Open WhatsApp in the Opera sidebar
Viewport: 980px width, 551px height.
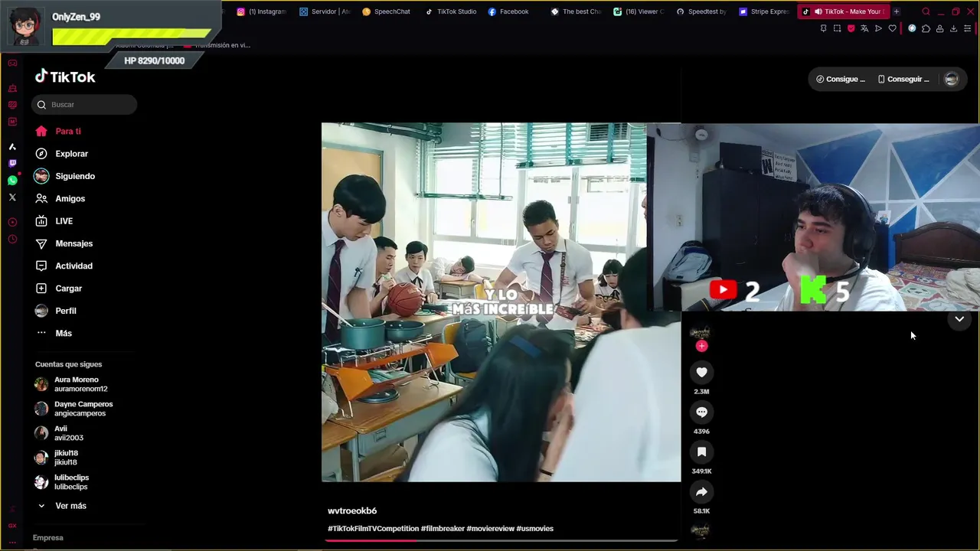coord(12,181)
